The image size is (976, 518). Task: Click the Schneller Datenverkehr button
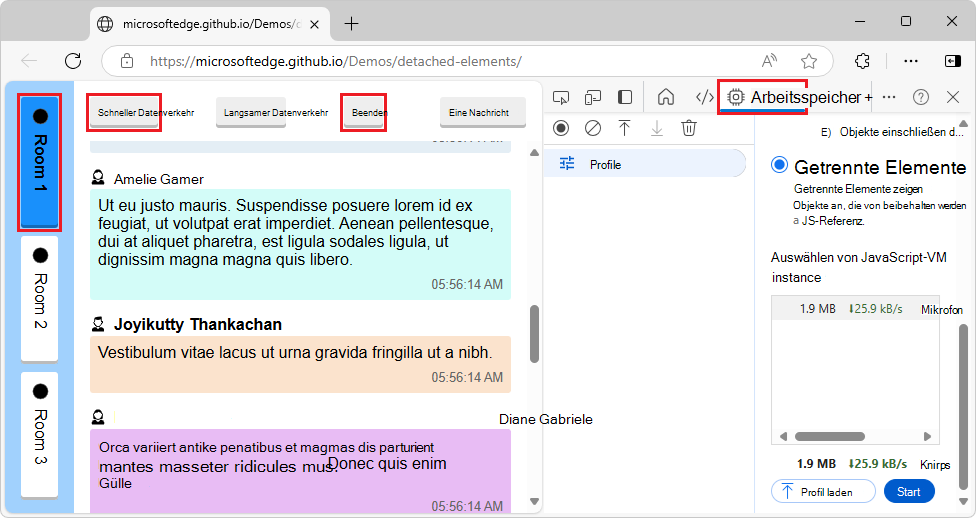pyautogui.click(x=124, y=112)
